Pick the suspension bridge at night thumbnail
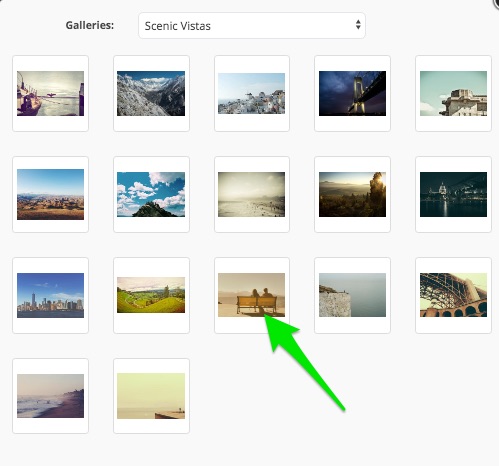The height and width of the screenshot is (466, 499). click(x=352, y=93)
